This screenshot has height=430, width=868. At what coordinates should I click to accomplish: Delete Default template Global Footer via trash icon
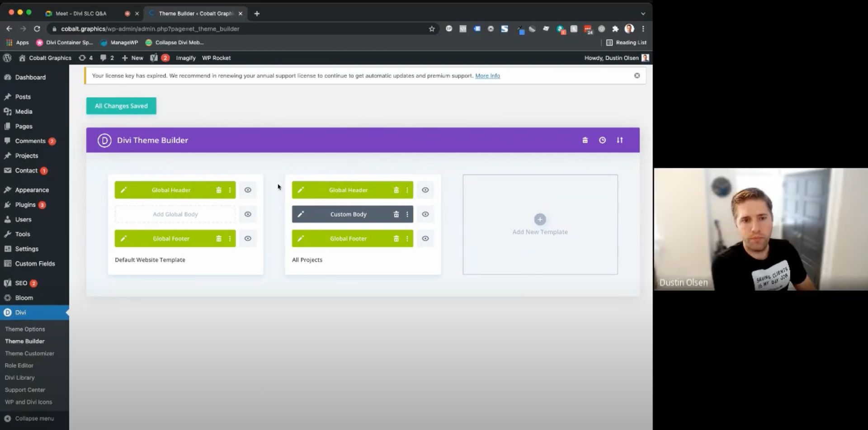click(x=219, y=239)
